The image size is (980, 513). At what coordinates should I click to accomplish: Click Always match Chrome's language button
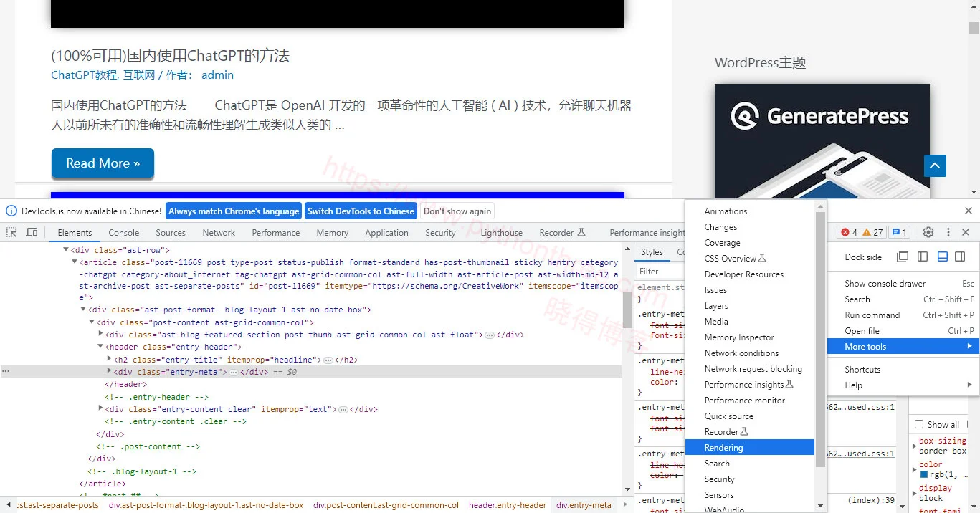[234, 211]
